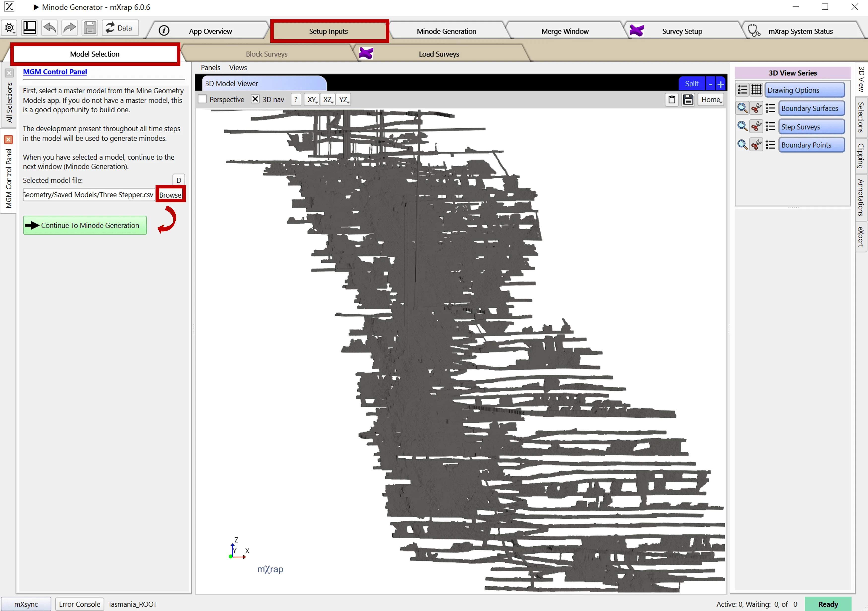The width and height of the screenshot is (868, 611).
Task: Click grid icon next to Drawing Options
Action: click(756, 90)
